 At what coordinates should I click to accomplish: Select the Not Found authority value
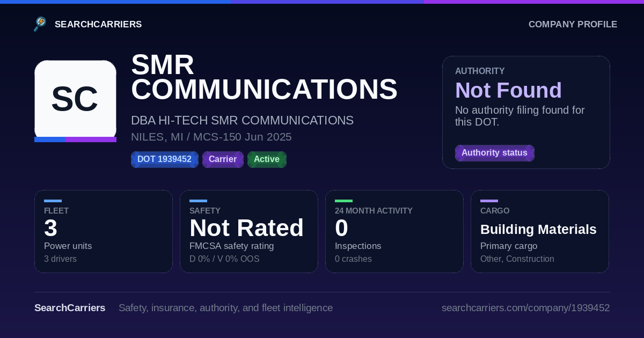(x=508, y=90)
